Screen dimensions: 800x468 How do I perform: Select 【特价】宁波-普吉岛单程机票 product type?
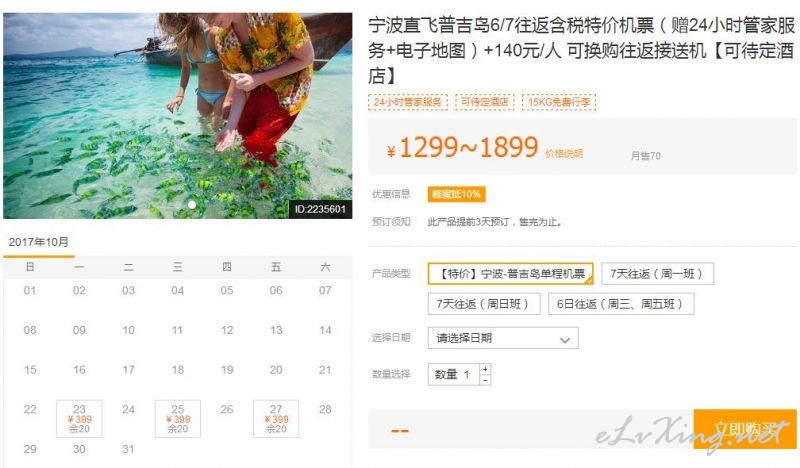coord(511,274)
